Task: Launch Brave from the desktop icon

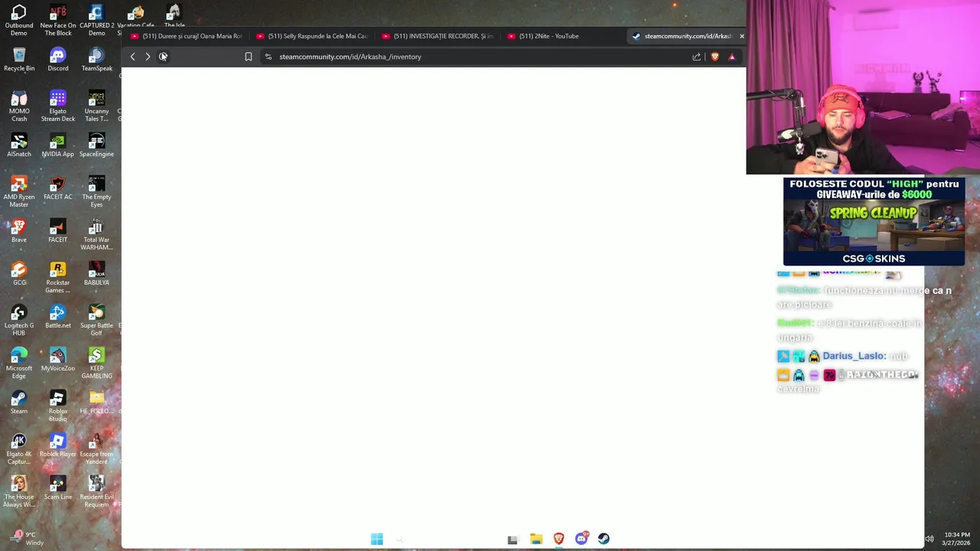Action: point(19,231)
